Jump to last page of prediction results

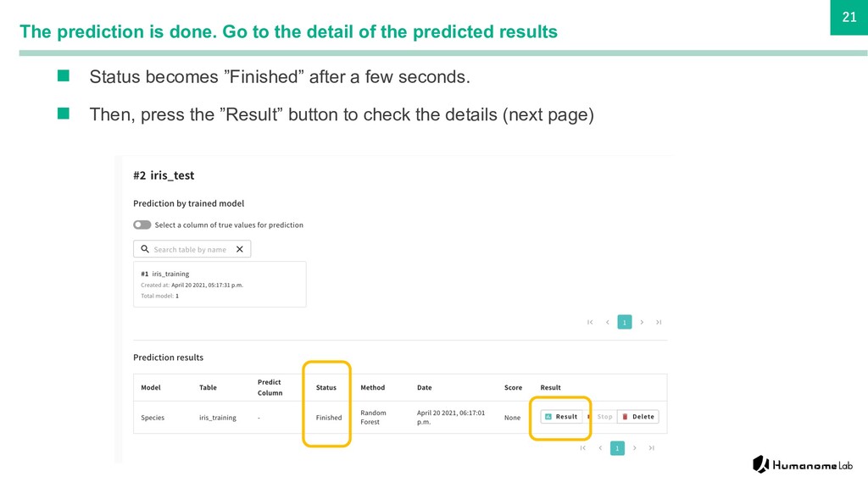652,448
